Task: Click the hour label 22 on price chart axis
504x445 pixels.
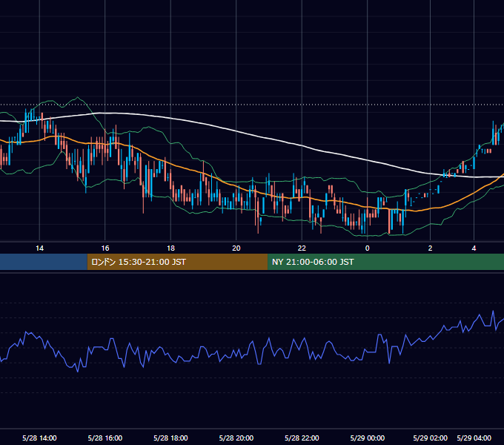Action: (302, 248)
